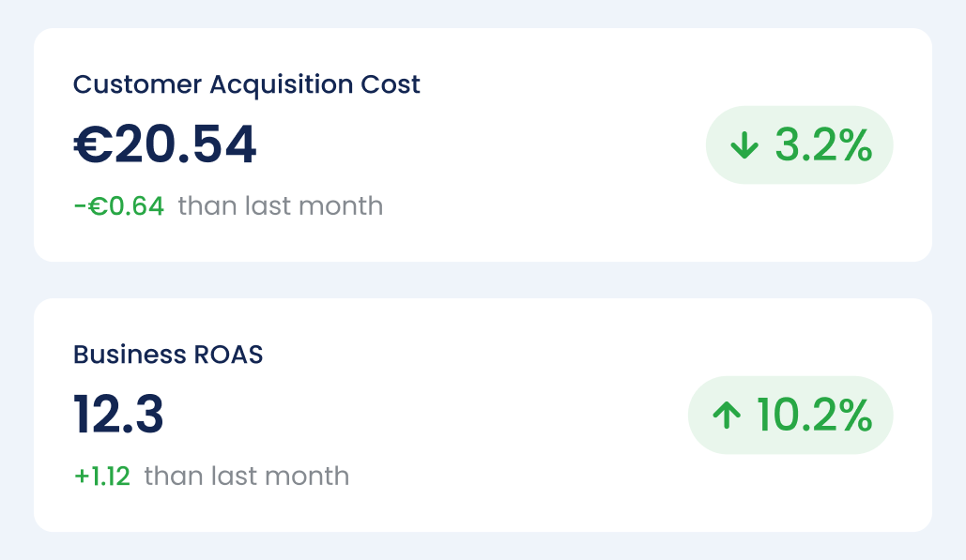Click the €20.54 cost value
This screenshot has width=966, height=560.
pos(165,145)
